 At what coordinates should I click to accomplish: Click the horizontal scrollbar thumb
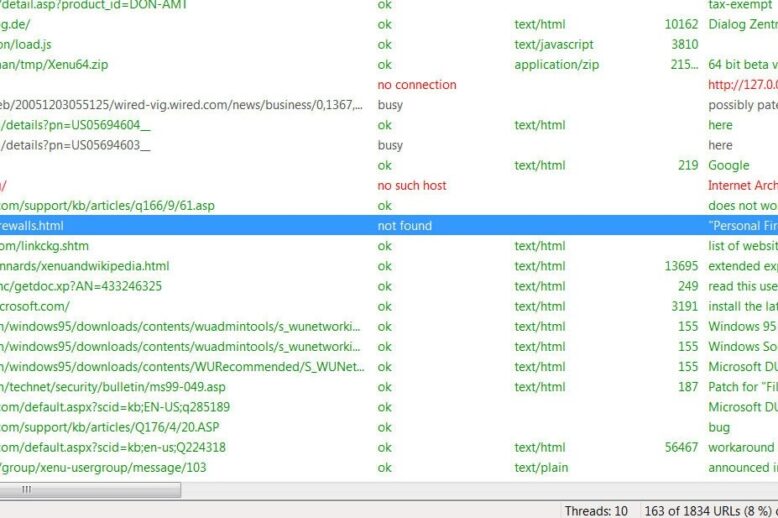coord(90,490)
